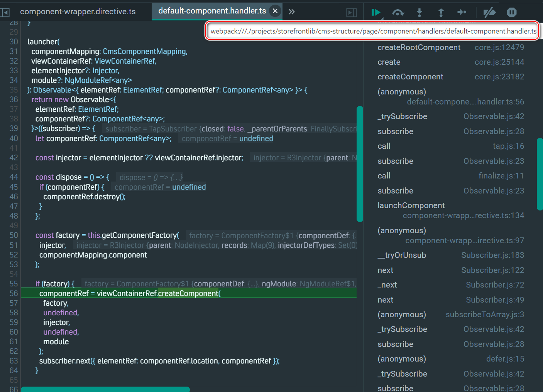Select anonymous frame beside defer.js:15

(x=402, y=359)
